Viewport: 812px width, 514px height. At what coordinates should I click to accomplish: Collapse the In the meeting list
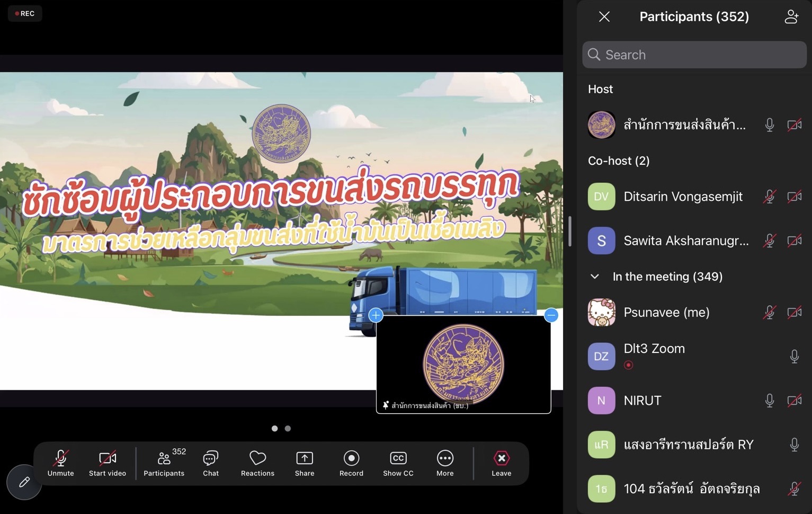point(595,277)
